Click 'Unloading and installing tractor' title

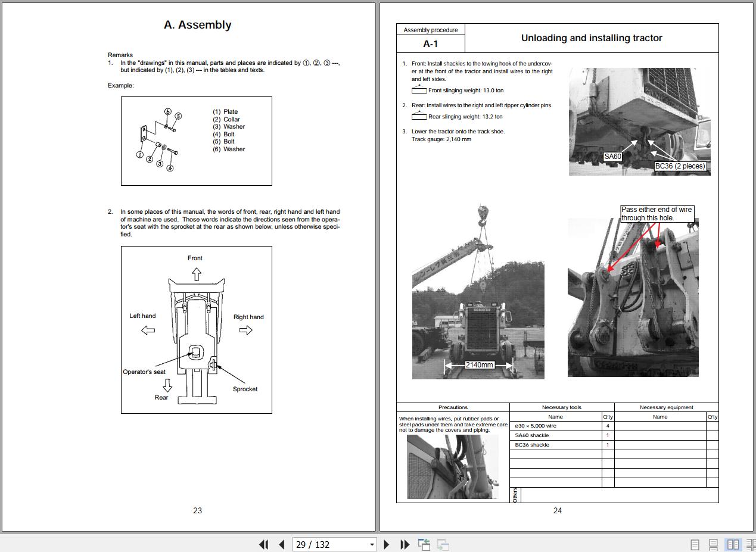[592, 38]
